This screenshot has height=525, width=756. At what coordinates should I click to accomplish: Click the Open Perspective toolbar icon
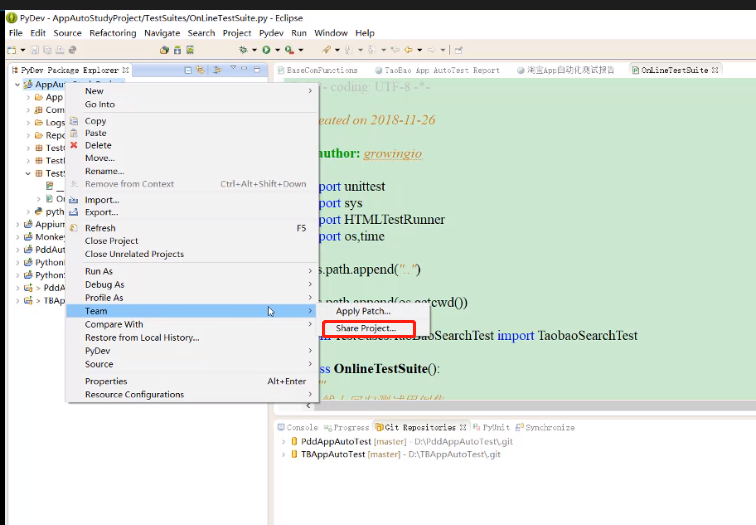click(x=459, y=50)
